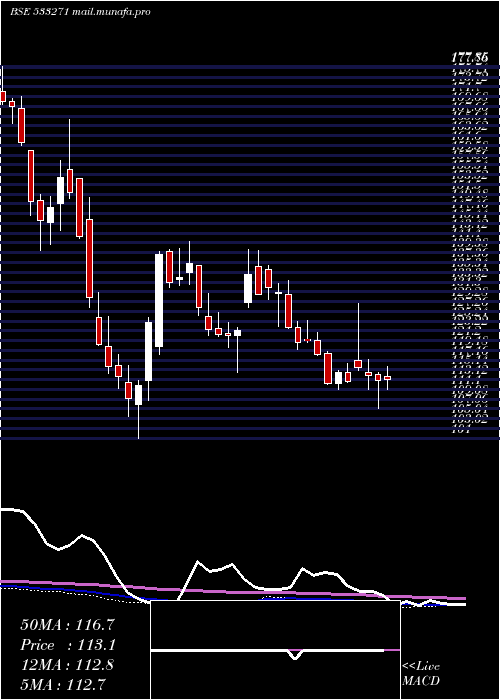This screenshot has width=500, height=700.
Task: Click the top price label 177.56
Action: point(469,57)
